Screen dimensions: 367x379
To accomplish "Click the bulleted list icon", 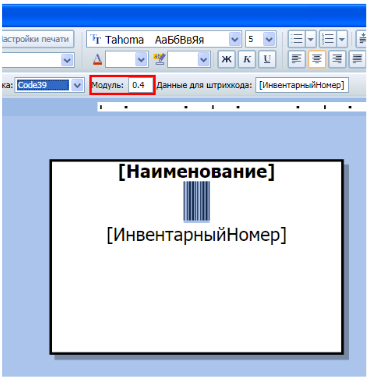I will click(297, 39).
